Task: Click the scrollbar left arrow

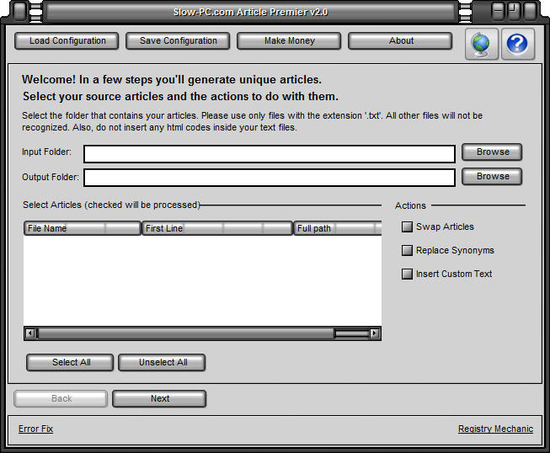Action: click(31, 333)
